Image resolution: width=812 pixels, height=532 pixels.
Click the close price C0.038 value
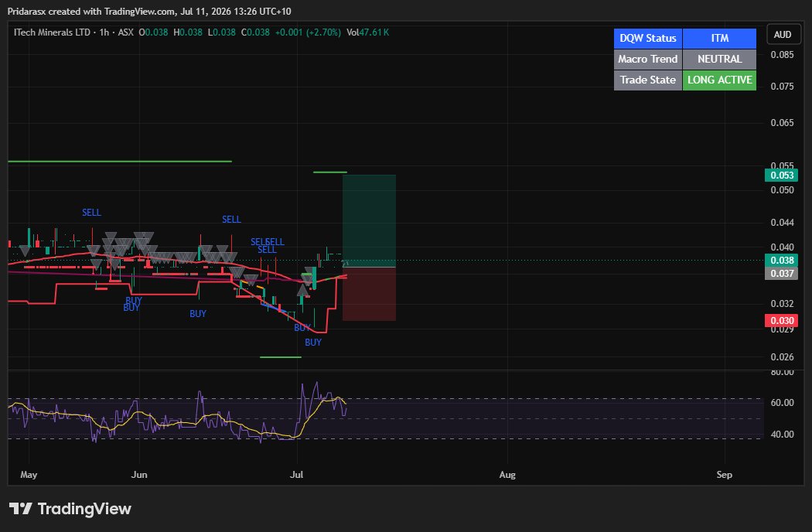[x=255, y=32]
